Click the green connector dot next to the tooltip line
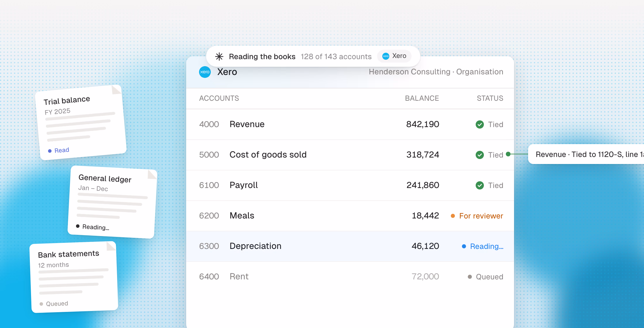Viewport: 644px width, 328px height. point(508,154)
